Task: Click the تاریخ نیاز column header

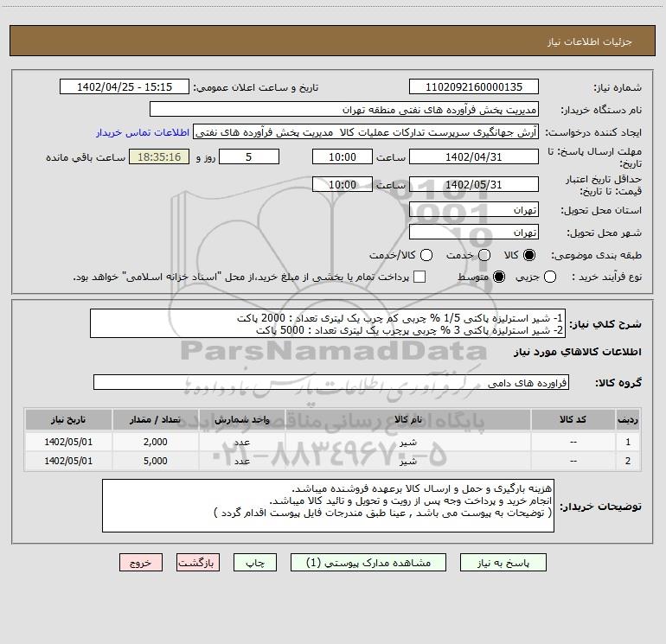Action: point(68,419)
